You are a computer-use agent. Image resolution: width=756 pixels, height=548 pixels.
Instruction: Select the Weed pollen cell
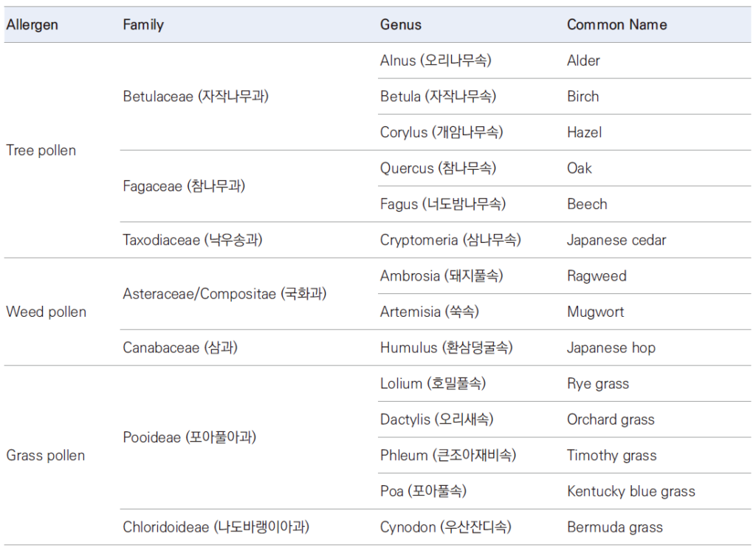(47, 312)
